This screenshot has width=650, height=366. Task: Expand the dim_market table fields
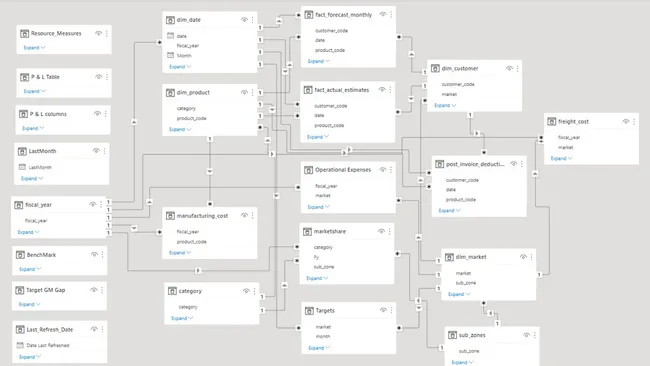click(459, 294)
